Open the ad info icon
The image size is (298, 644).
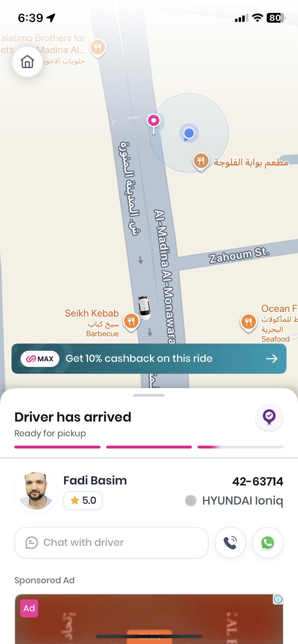pos(278,599)
